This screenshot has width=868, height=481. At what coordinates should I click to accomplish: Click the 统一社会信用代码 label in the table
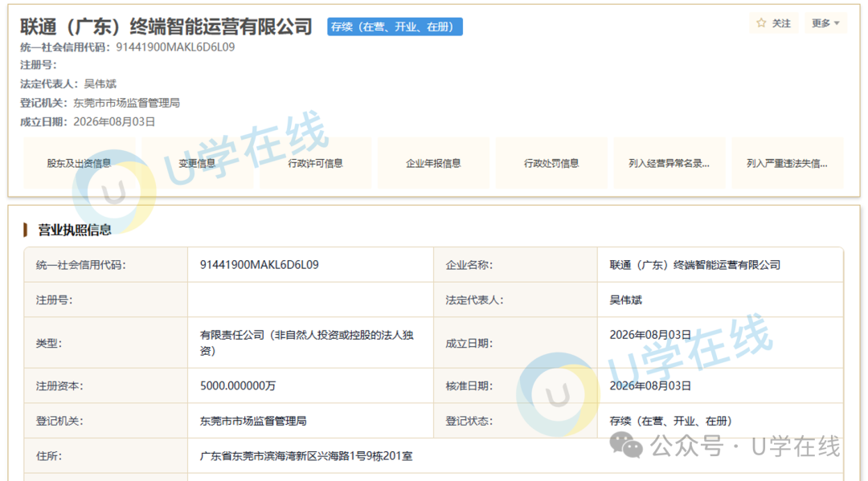81,265
